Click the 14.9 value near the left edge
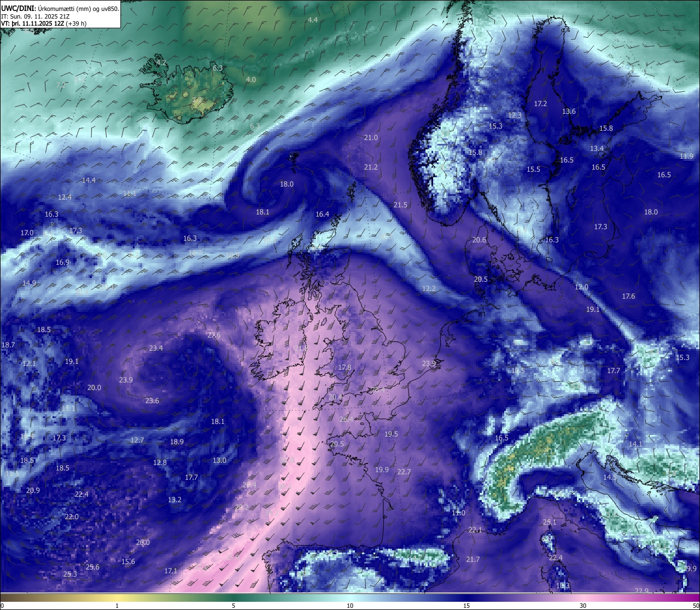The image size is (700, 610). coord(29,283)
